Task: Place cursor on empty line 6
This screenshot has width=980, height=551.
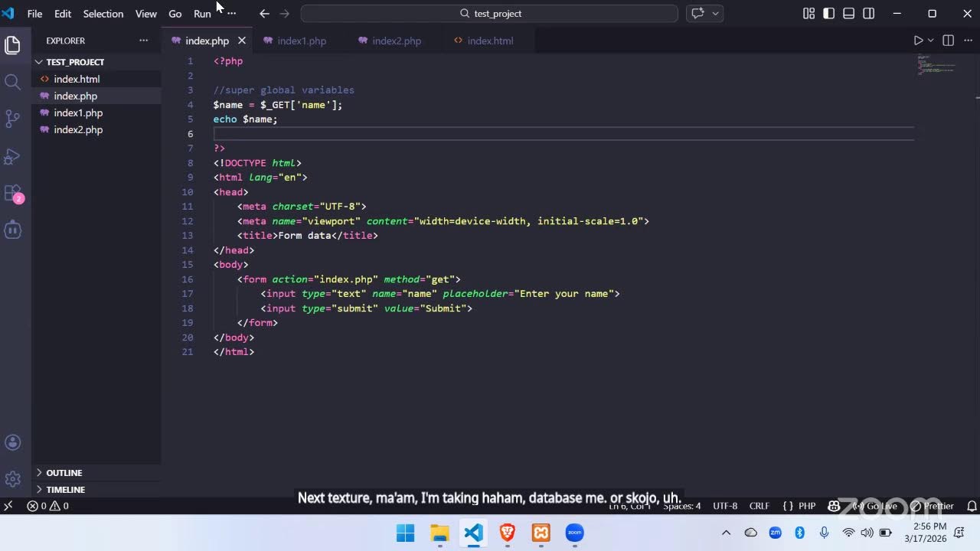Action: click(563, 134)
